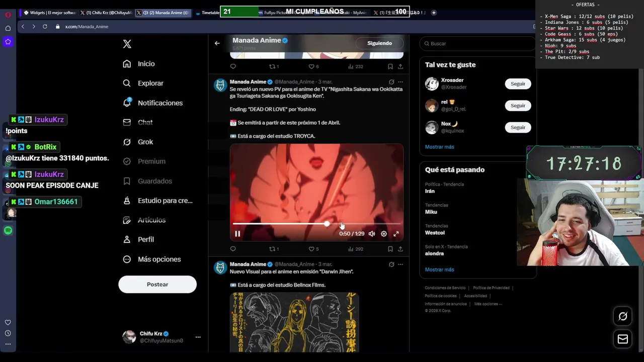Open video settings gear
Viewport: 644px width, 362px height.
[384, 234]
